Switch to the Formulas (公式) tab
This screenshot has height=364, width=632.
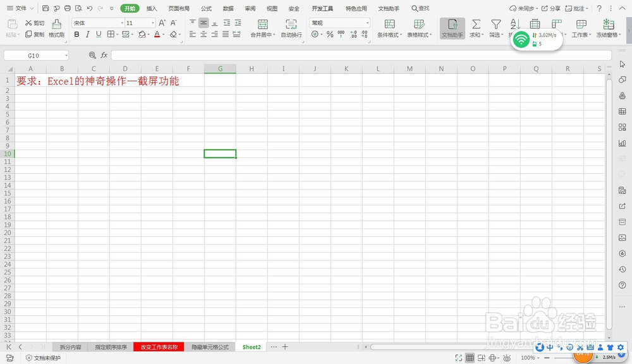207,8
